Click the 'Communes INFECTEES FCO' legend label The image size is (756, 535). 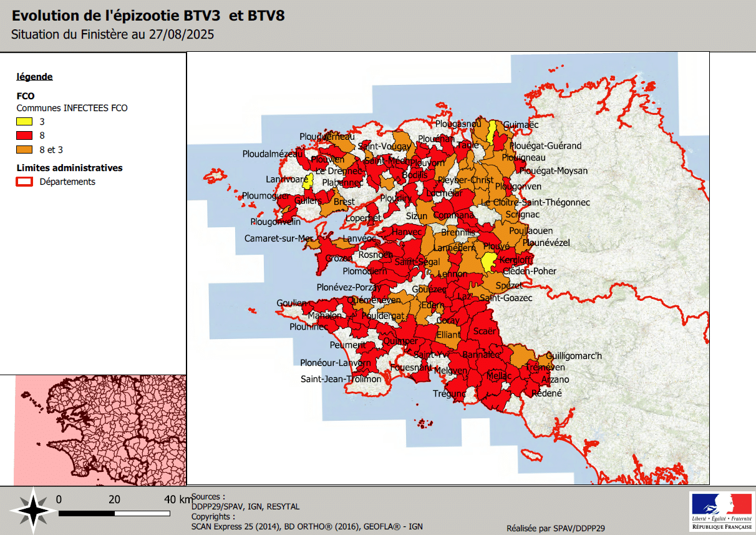click(72, 108)
